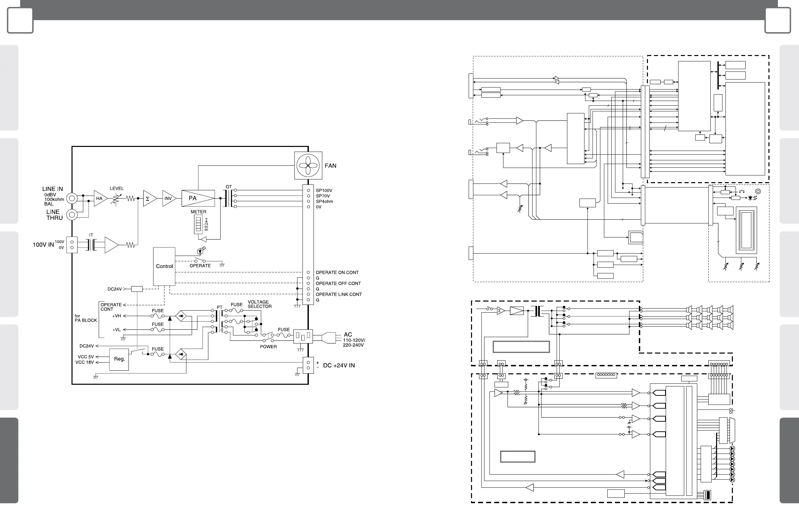799x532 pixels.
Task: Select the HA amplifier triangle
Action: [100, 199]
